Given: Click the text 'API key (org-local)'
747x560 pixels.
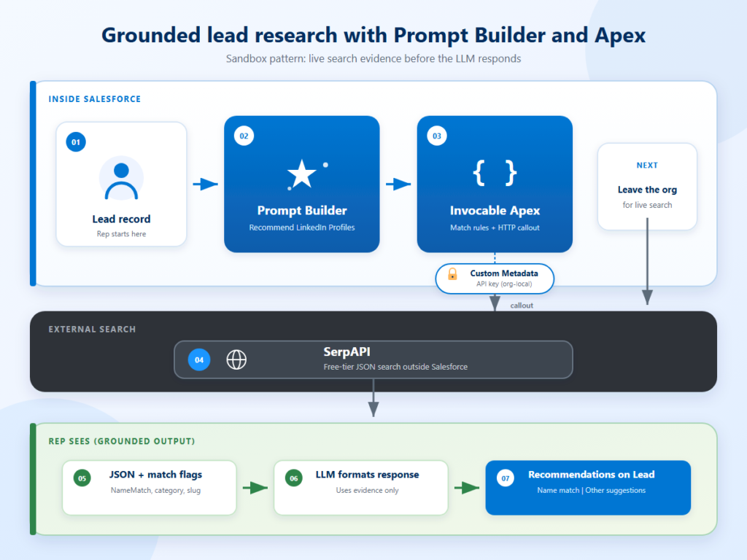Looking at the screenshot, I should click(504, 284).
